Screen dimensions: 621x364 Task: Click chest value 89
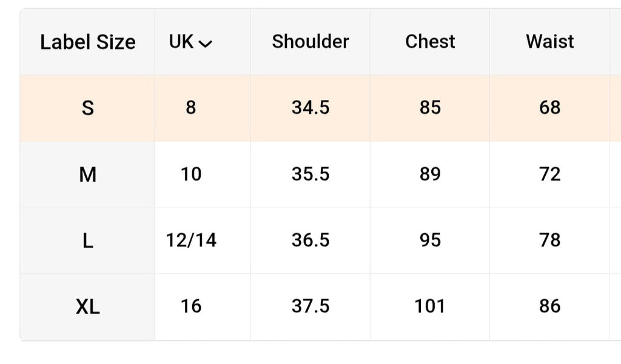tap(430, 174)
